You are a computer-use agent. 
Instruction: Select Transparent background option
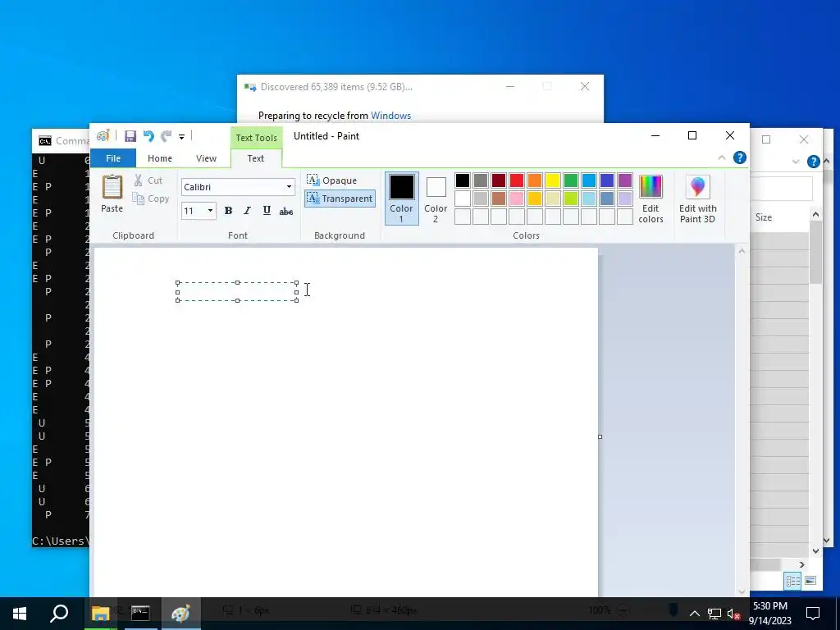tap(340, 199)
